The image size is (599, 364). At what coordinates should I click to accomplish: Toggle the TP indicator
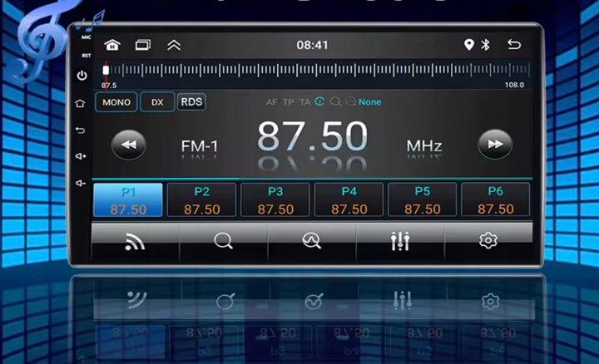289,102
